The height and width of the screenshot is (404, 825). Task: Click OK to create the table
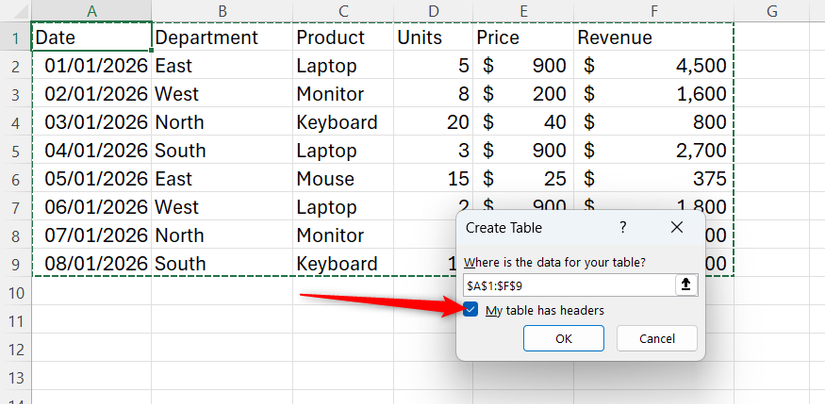[563, 338]
